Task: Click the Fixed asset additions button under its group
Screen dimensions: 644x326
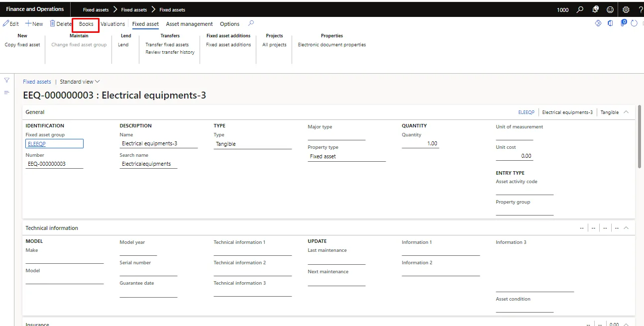Action: click(x=228, y=45)
